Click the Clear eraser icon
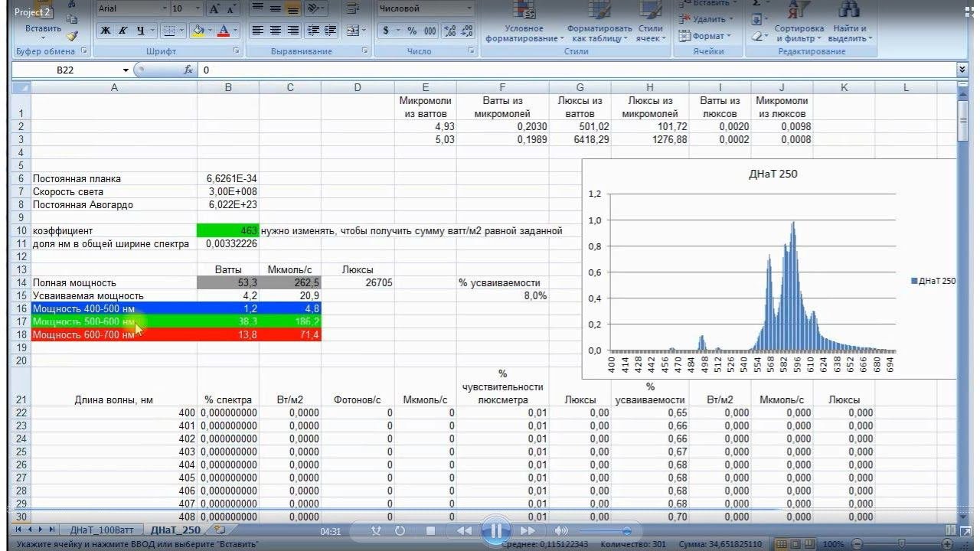Image resolution: width=980 pixels, height=551 pixels. coord(757,36)
